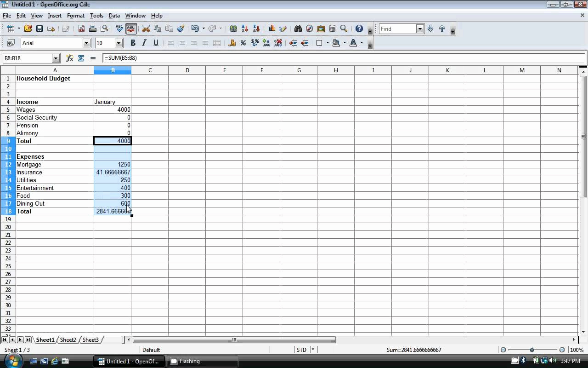Toggle Bold formatting
The height and width of the screenshot is (368, 588).
[133, 43]
